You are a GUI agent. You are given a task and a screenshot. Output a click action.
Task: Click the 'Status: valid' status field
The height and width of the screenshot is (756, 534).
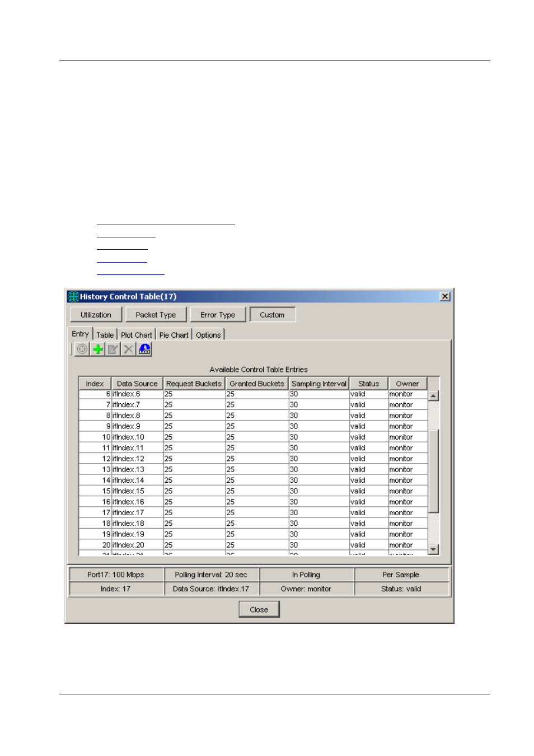401,589
